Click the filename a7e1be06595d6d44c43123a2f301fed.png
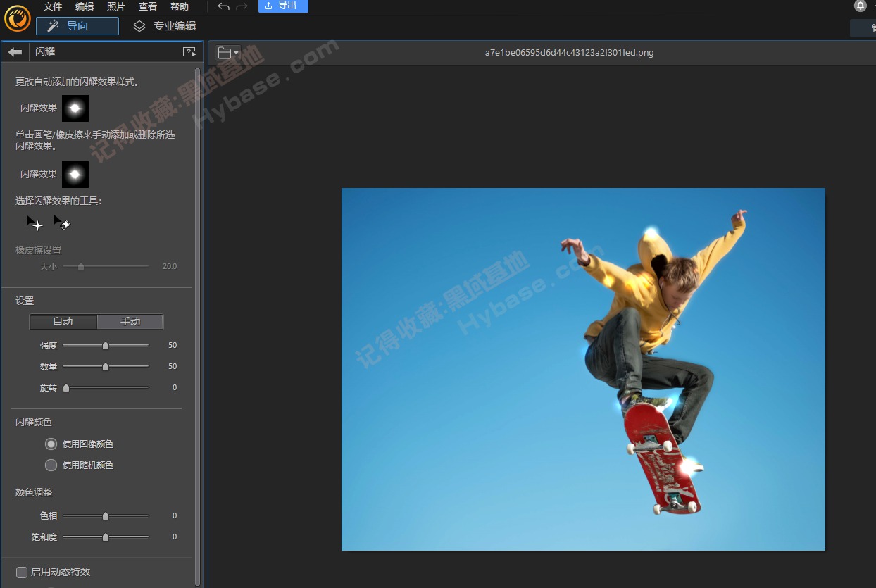The height and width of the screenshot is (588, 876). tap(568, 51)
